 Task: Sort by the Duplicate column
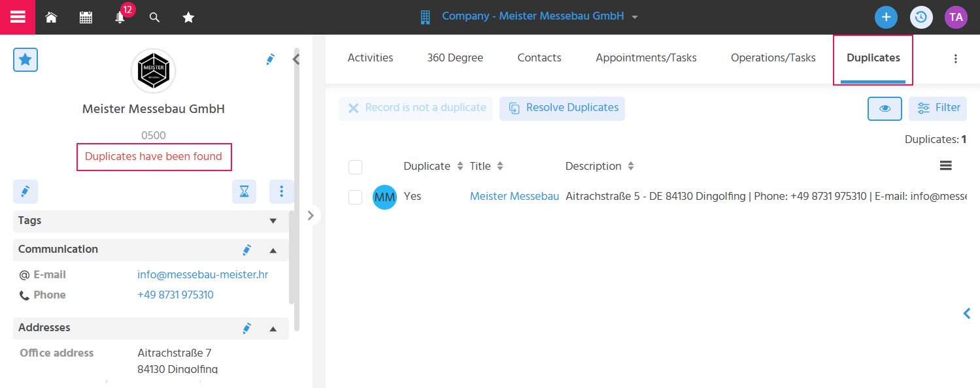(x=433, y=167)
